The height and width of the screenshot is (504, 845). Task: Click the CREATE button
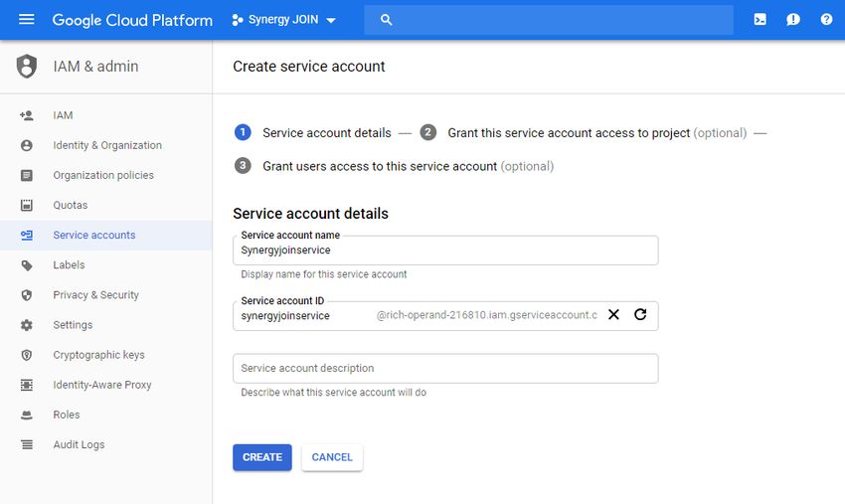point(261,457)
